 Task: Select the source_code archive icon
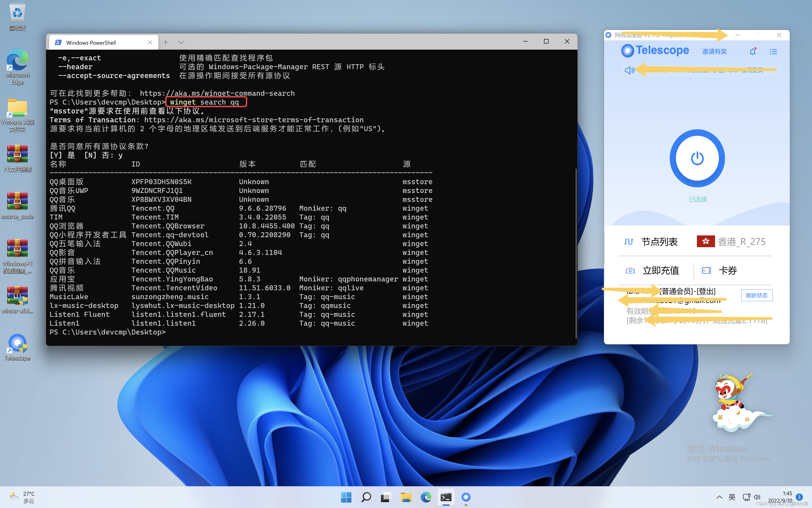pos(17,205)
